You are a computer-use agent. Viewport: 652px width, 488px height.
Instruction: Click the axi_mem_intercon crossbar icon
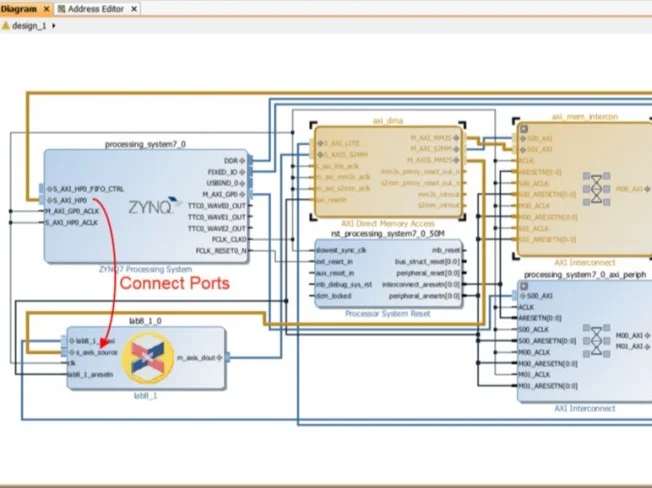click(x=596, y=188)
